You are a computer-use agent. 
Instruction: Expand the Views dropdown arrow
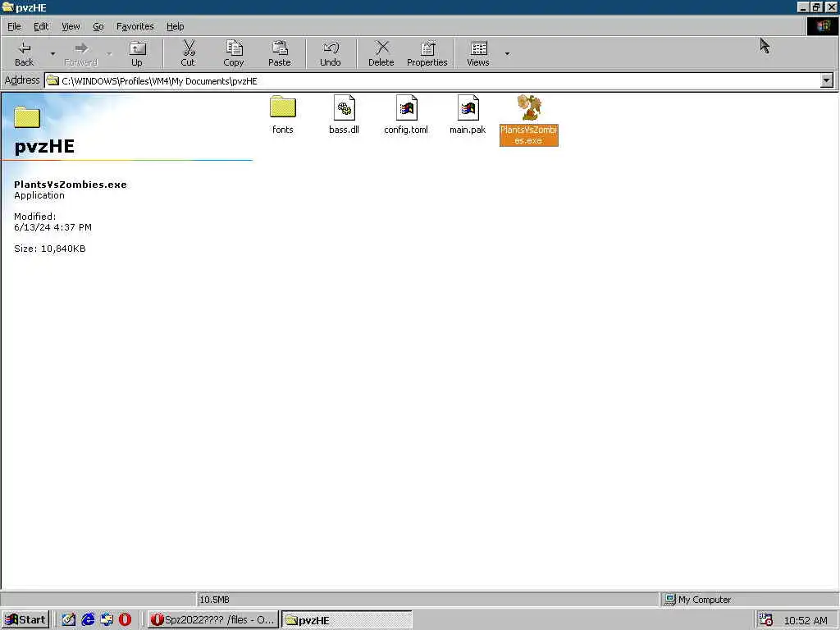[507, 53]
